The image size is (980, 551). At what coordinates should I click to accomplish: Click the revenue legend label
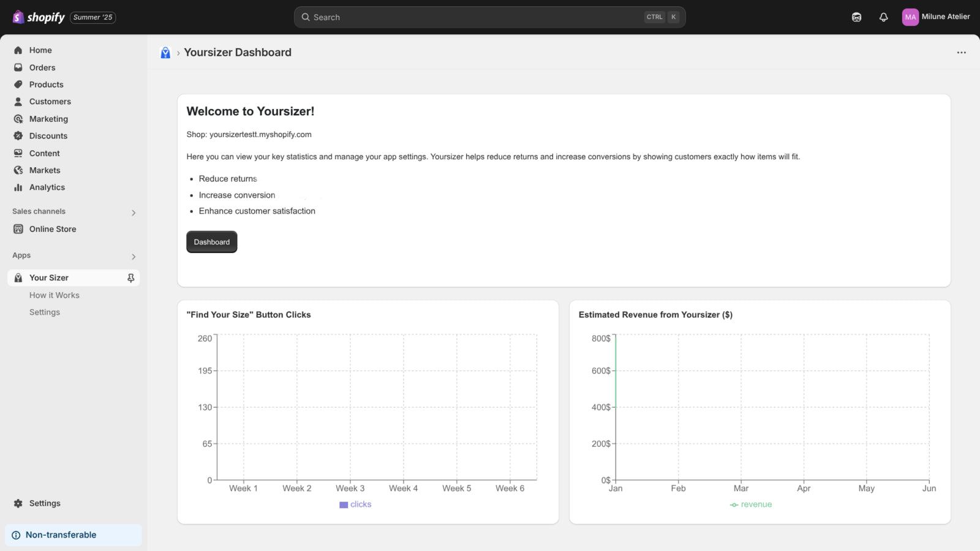pyautogui.click(x=756, y=504)
